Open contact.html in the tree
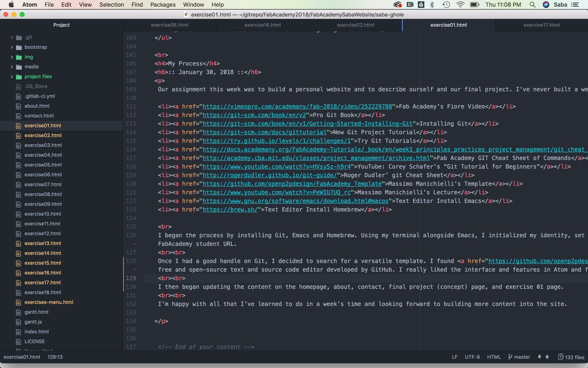This screenshot has height=368, width=588. click(39, 116)
